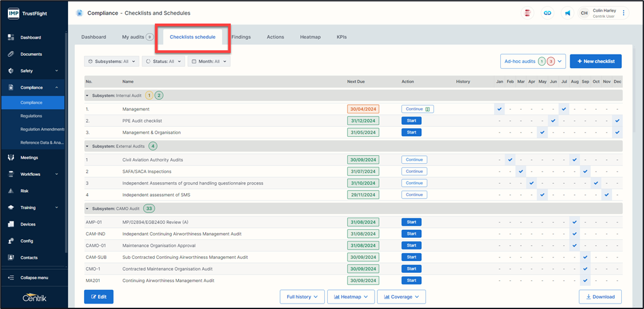Click the red database stack icon in header
This screenshot has height=309, width=644.
527,13
